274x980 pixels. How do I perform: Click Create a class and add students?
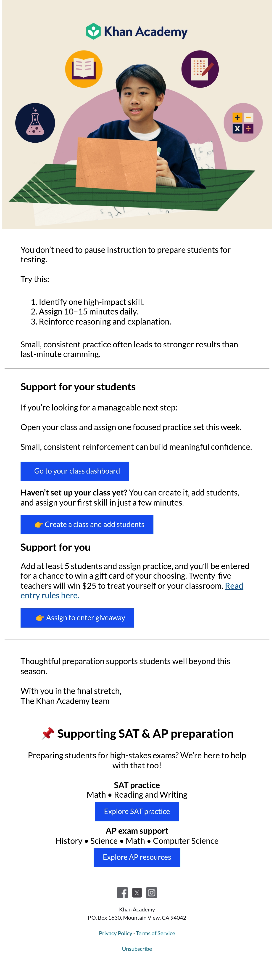[87, 524]
